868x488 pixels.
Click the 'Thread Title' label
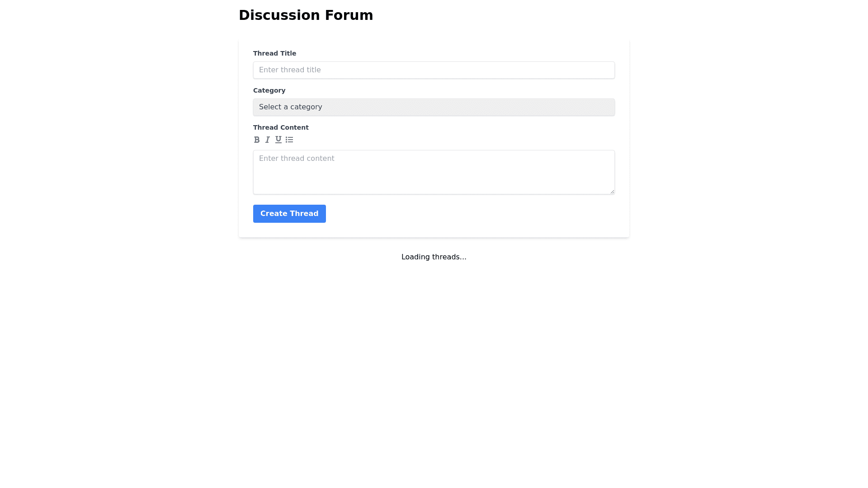tap(274, 53)
